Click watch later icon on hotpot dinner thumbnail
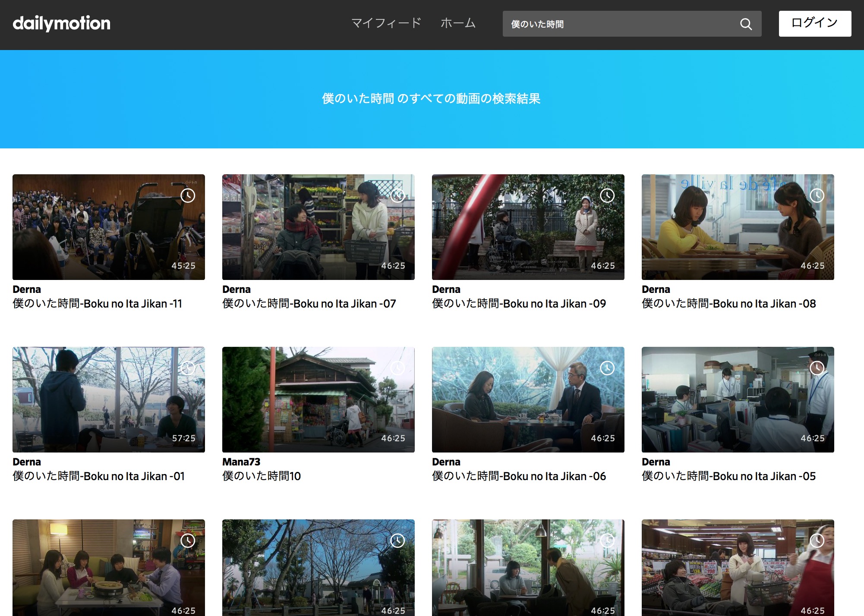864x616 pixels. (x=188, y=541)
